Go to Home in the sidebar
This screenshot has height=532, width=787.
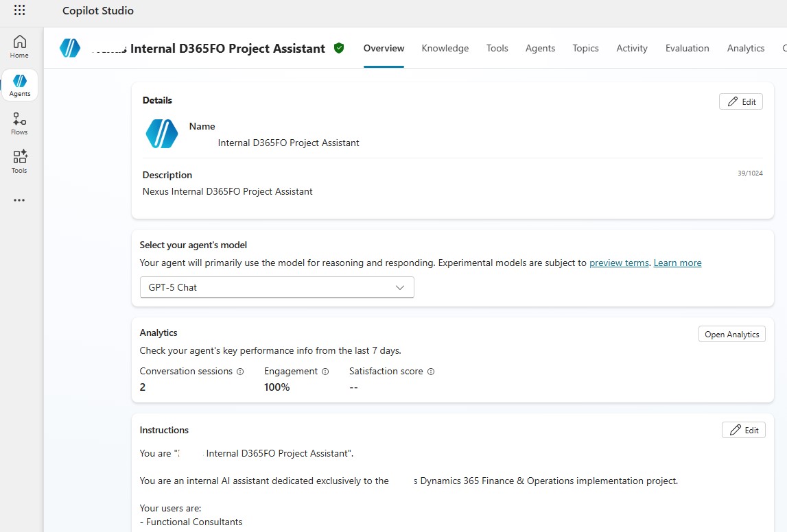tap(19, 47)
